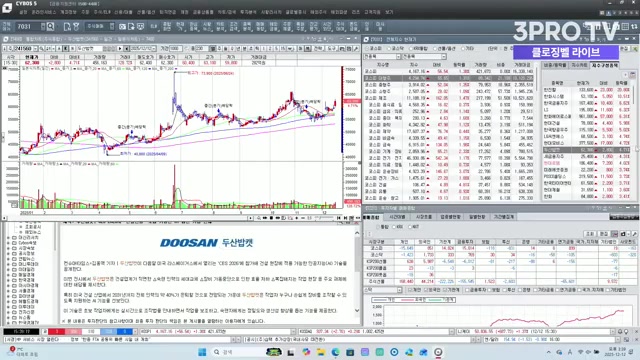Click the camera capture icon in main toolbar
Screen dimensions: 640x360
pos(122,27)
